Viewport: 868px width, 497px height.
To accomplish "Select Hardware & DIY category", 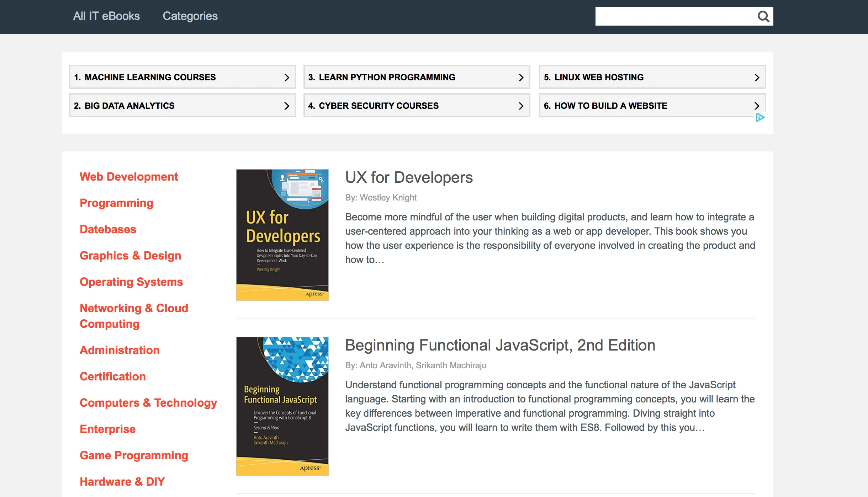I will click(x=122, y=482).
